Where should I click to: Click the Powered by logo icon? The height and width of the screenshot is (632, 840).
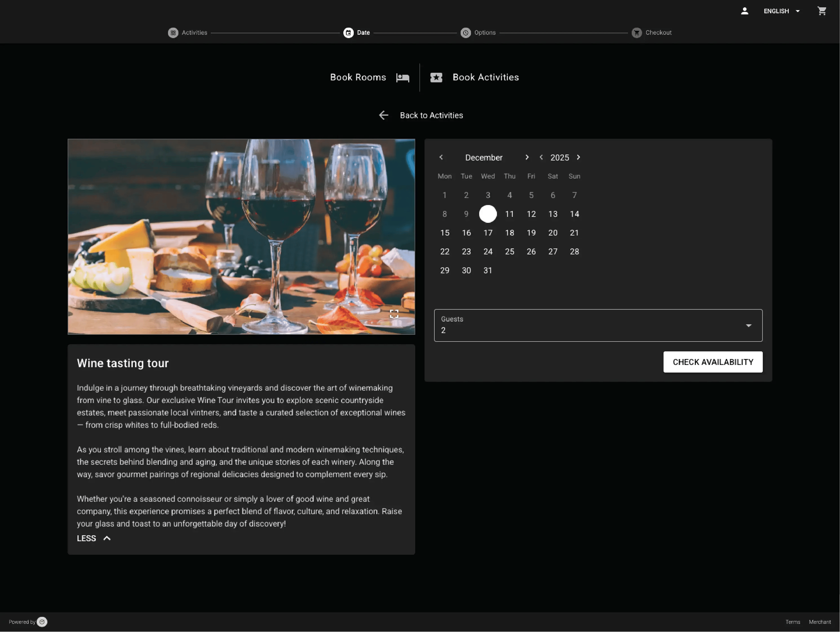point(42,622)
